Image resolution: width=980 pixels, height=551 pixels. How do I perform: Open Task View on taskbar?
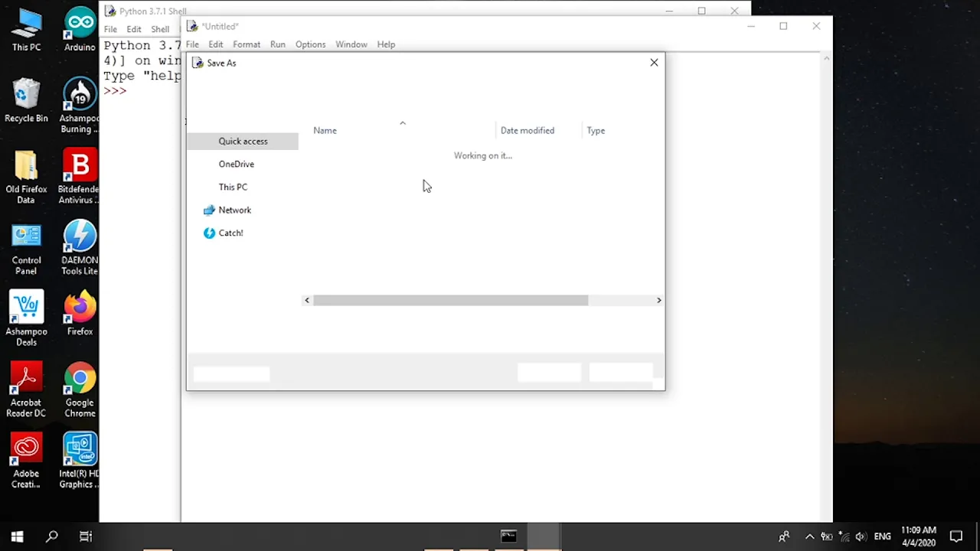pos(86,536)
